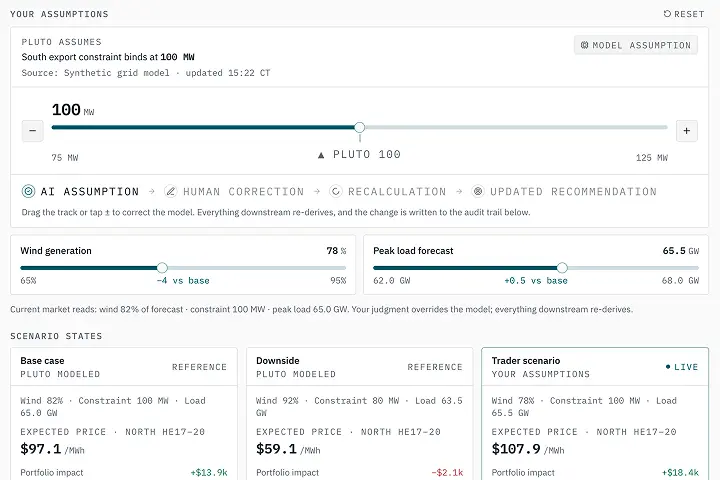
Task: Click the 125 MW maximum label
Action: click(652, 158)
